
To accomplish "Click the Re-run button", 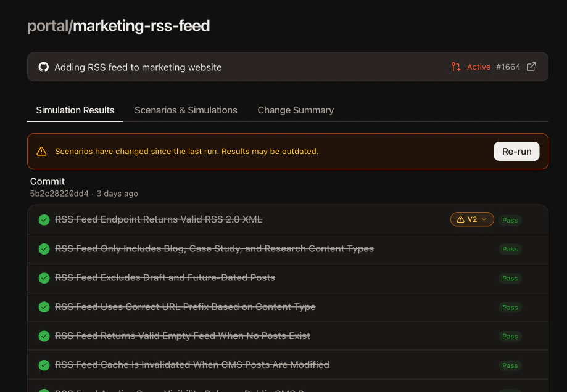I will pos(516,151).
